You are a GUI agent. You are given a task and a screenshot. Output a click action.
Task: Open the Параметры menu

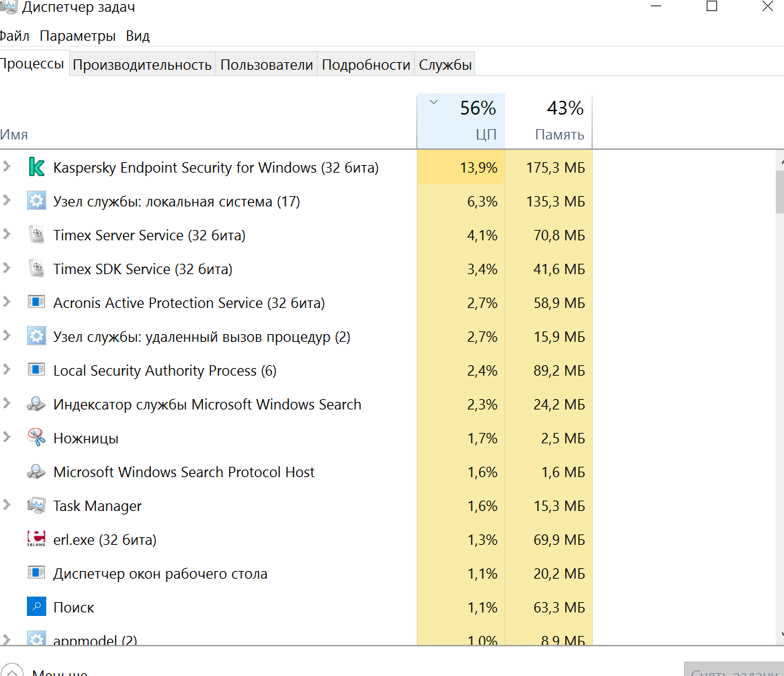(77, 36)
